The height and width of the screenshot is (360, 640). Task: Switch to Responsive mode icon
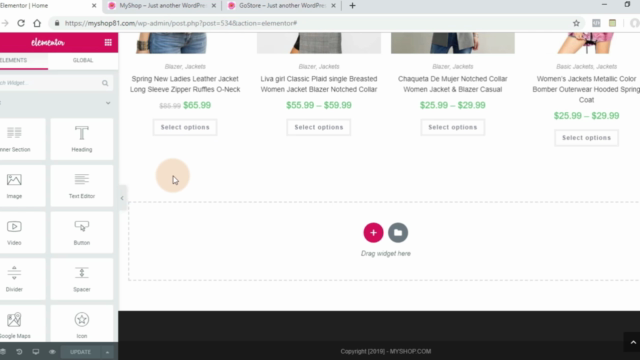[36, 352]
